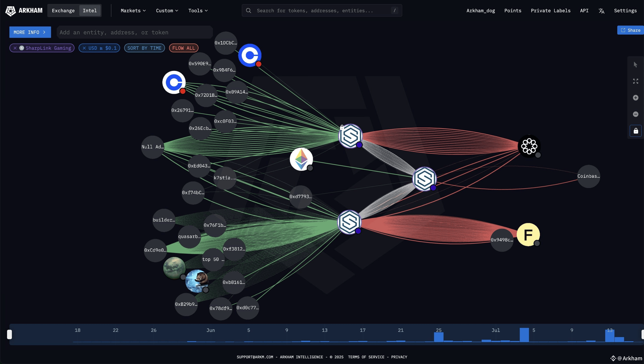Image resolution: width=644 pixels, height=364 pixels.
Task: Click the beaver avatar node
Action: tap(197, 281)
